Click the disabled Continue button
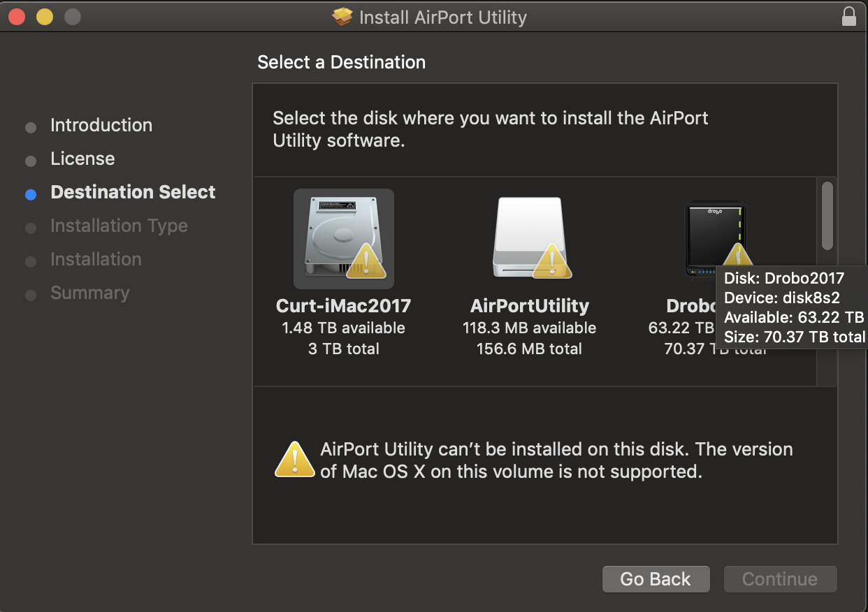Screen dimensions: 868x612 tap(780, 579)
